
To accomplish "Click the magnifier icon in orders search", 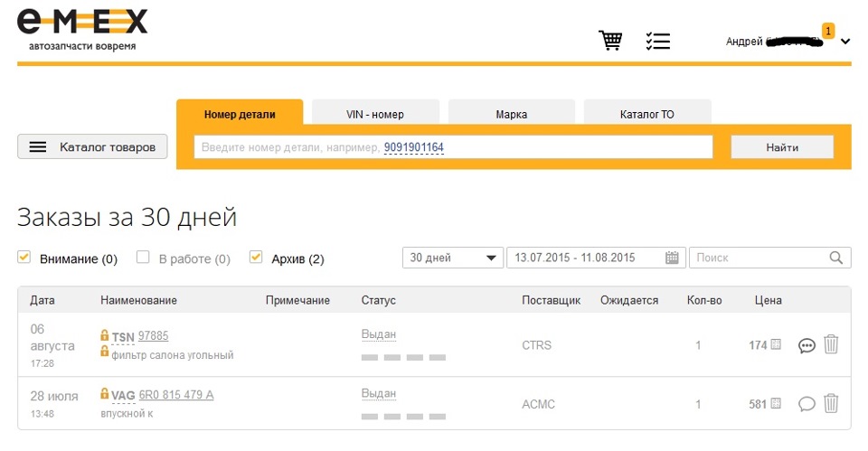I will (x=835, y=258).
